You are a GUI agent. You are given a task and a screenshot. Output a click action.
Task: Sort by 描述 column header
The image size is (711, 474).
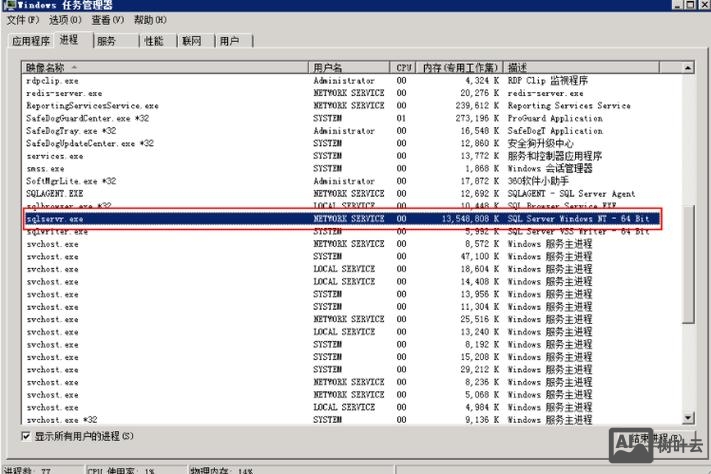[x=580, y=68]
